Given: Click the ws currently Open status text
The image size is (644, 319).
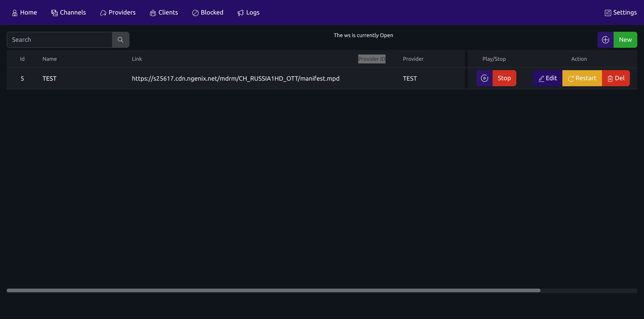Looking at the screenshot, I should (x=363, y=35).
